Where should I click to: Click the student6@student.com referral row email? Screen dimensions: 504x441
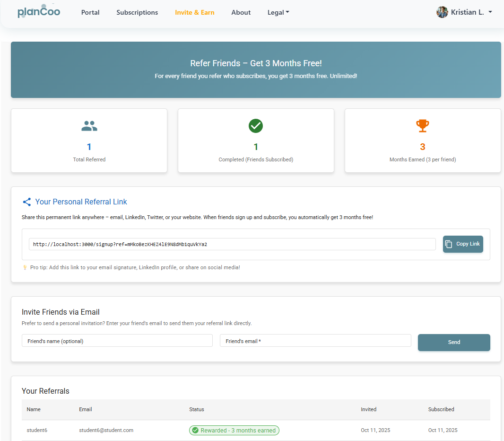click(x=106, y=430)
